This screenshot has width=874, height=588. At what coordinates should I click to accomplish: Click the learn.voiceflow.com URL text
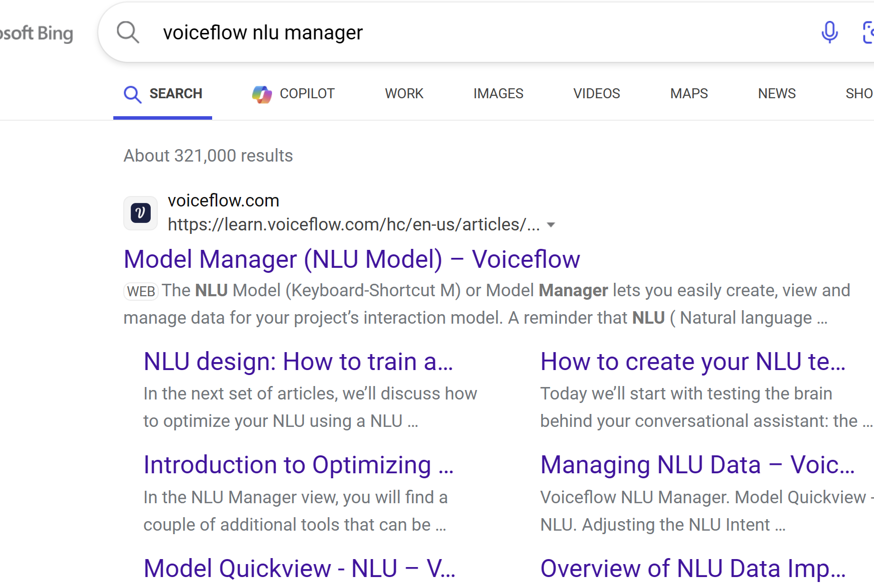click(354, 224)
